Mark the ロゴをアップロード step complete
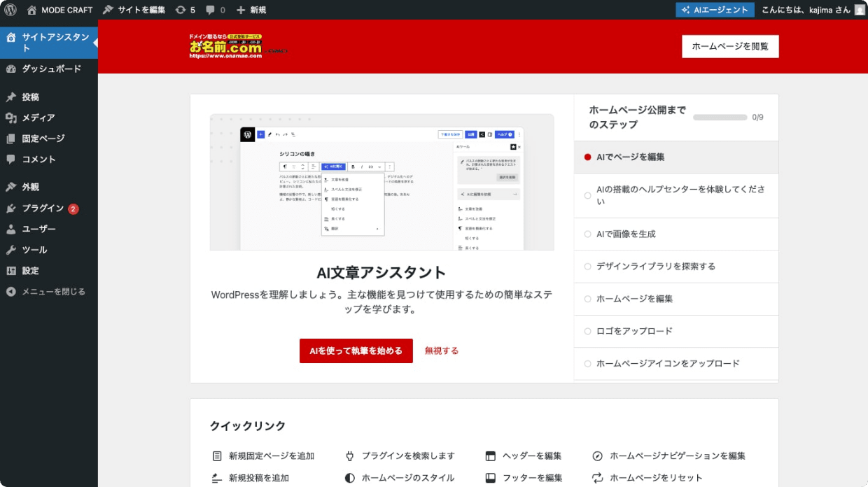This screenshot has width=868, height=487. 588,331
